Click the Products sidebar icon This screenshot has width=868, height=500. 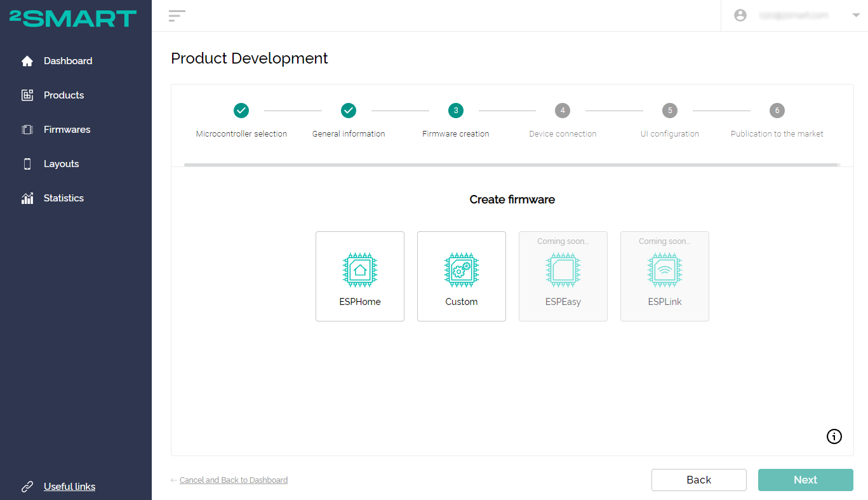coord(27,95)
